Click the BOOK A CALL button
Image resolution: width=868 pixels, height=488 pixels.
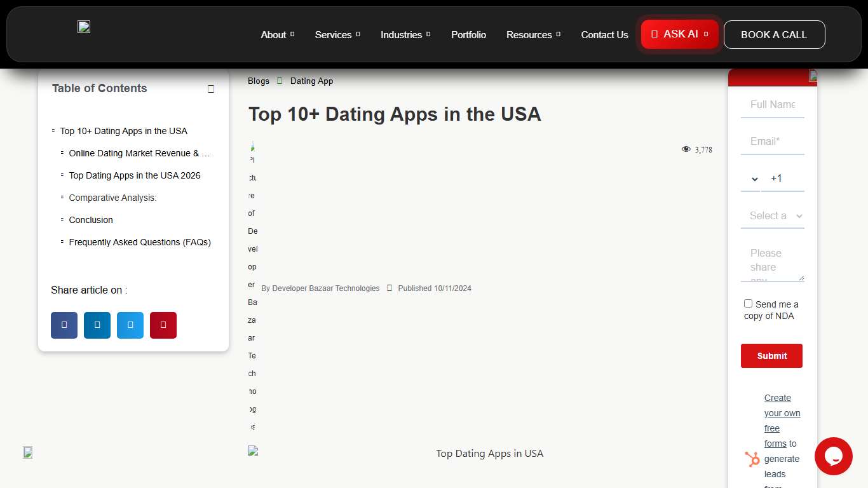click(774, 34)
